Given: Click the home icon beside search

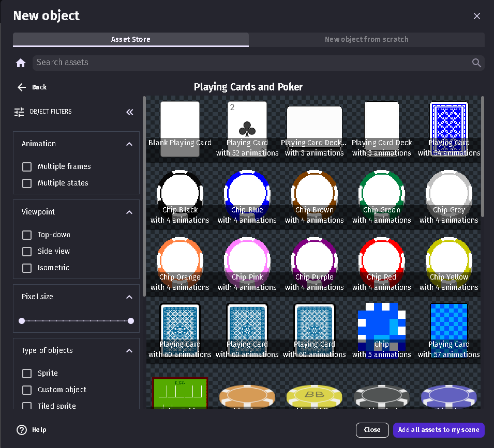Looking at the screenshot, I should [21, 63].
